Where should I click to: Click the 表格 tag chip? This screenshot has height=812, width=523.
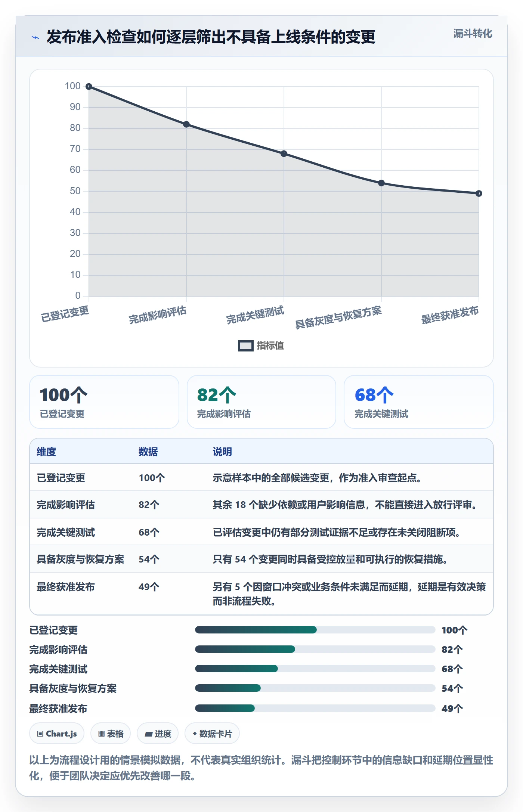[111, 734]
